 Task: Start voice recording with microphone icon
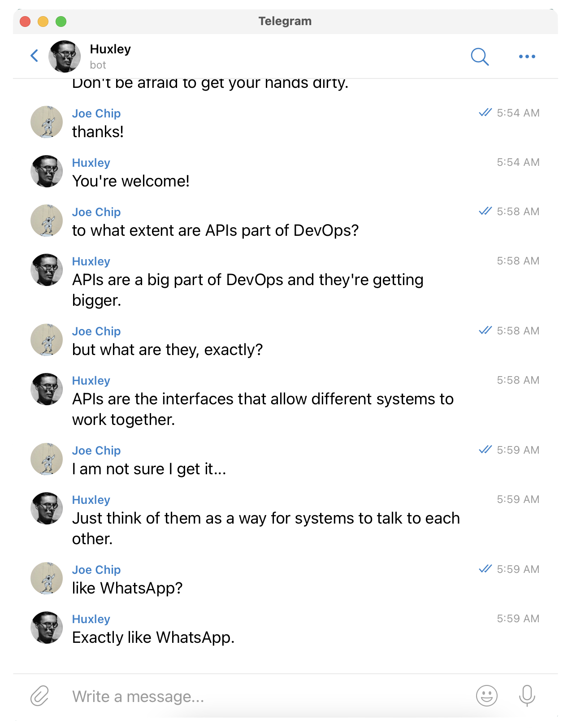point(527,696)
